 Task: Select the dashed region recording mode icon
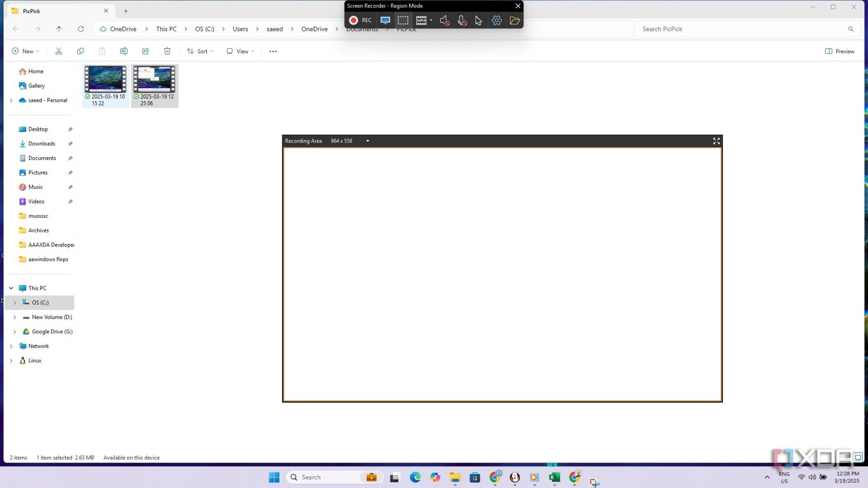point(403,20)
